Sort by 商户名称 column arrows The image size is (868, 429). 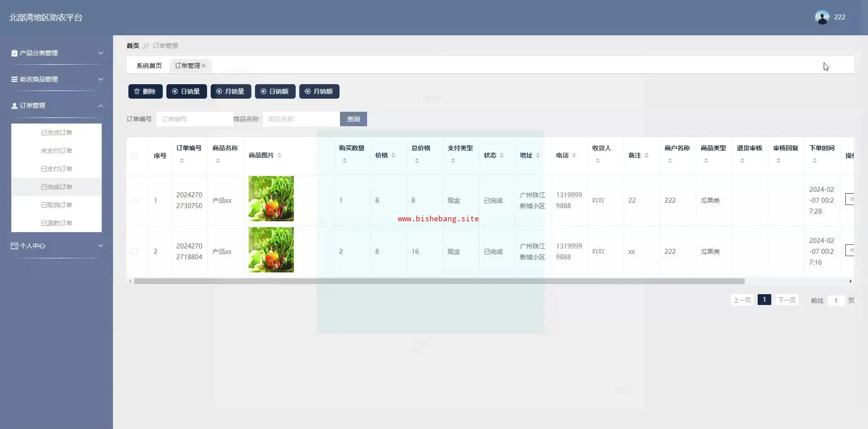click(x=670, y=161)
